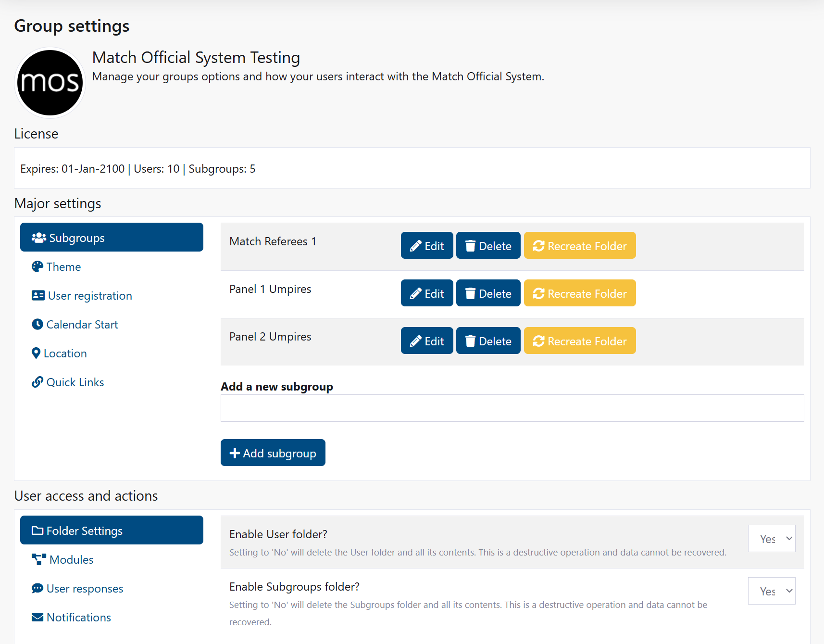Click the palette icon beside Theme
Image resolution: width=824 pixels, height=644 pixels.
tap(37, 266)
